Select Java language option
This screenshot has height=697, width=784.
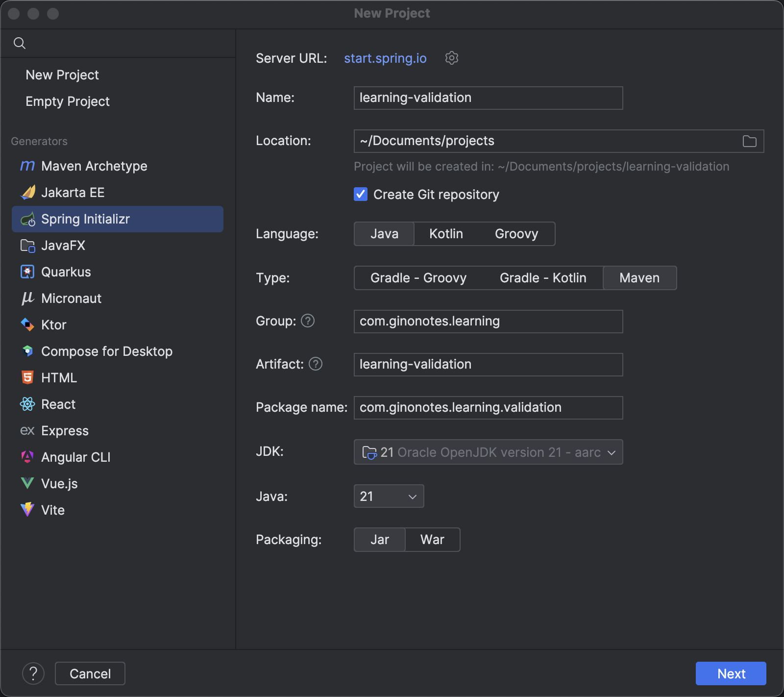coord(385,234)
